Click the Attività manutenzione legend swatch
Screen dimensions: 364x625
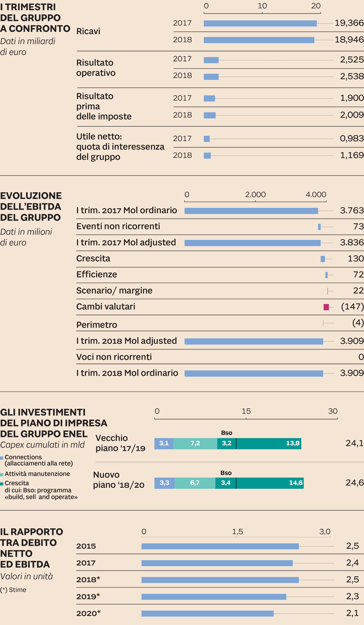pyautogui.click(x=1, y=475)
